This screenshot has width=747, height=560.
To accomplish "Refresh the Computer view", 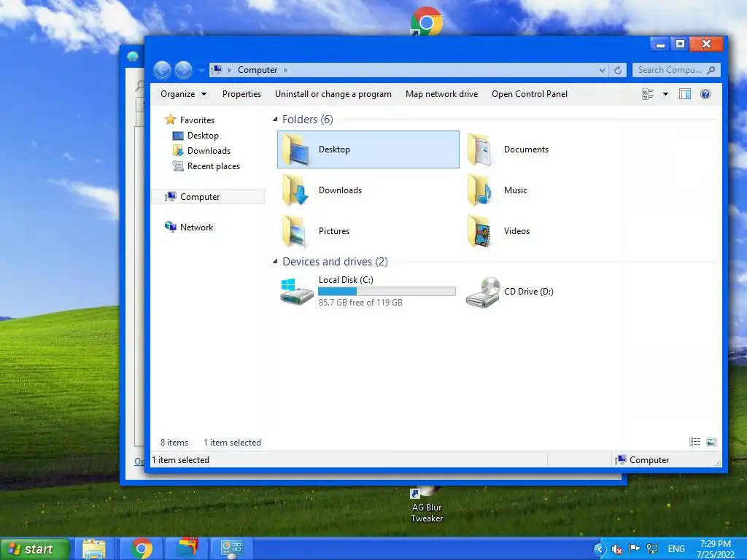I will 618,71.
